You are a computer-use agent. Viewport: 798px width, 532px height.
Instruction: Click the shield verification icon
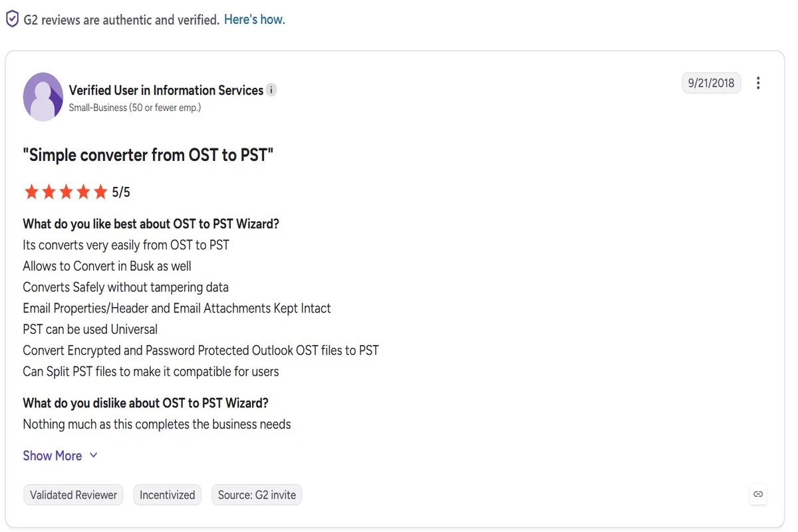click(12, 19)
